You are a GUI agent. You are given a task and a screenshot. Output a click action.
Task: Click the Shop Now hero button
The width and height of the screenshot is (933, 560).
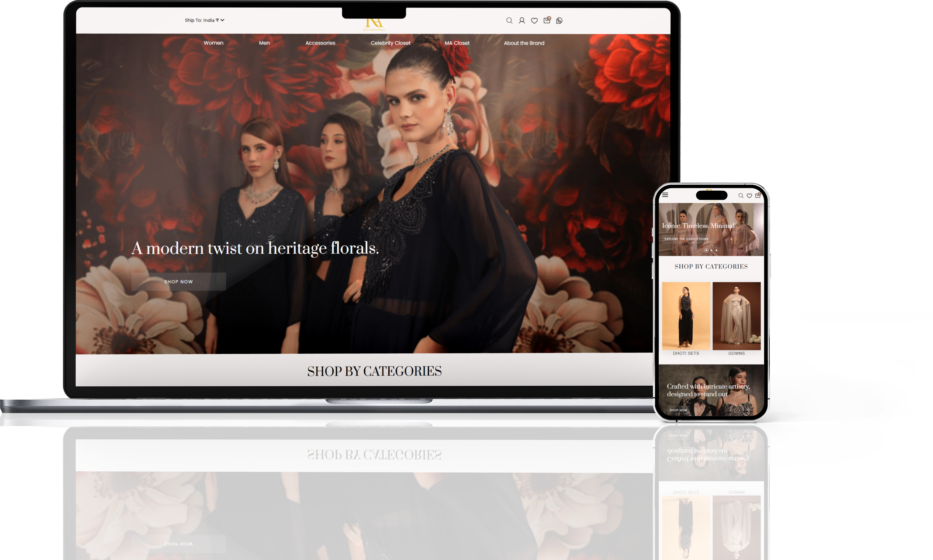click(178, 282)
